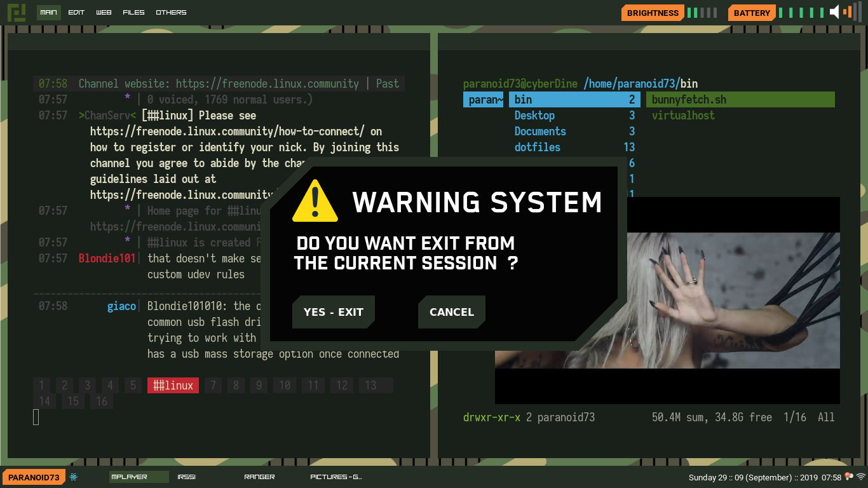Viewport: 868px width, 488px height.
Task: Focus the IRSSI task in the bottom bar
Action: (x=187, y=477)
